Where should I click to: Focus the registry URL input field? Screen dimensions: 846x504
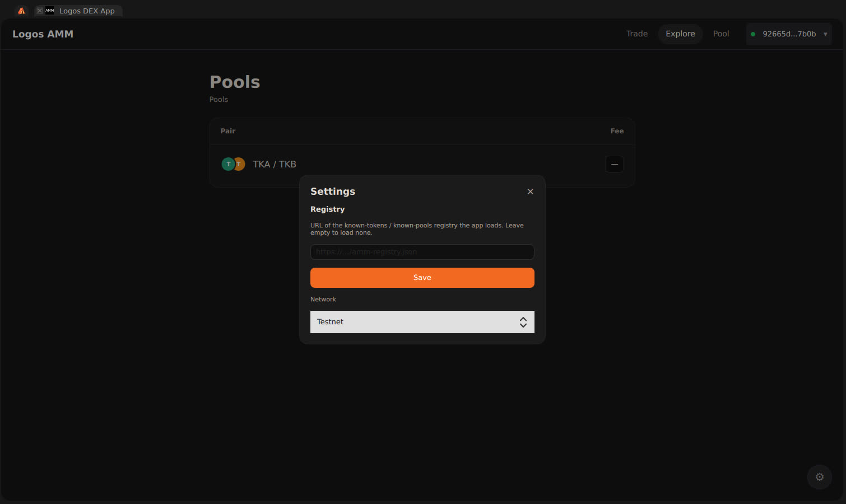[x=422, y=252]
